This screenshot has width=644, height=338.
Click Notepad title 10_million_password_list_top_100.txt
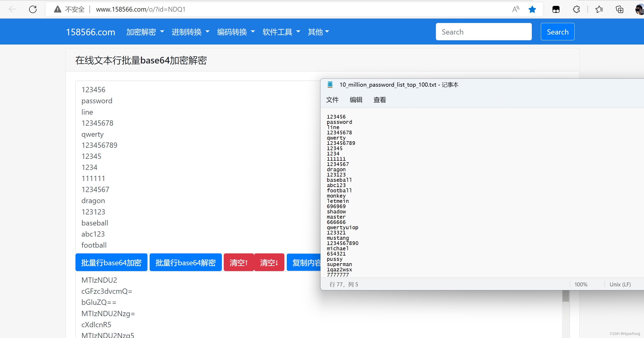coord(388,85)
